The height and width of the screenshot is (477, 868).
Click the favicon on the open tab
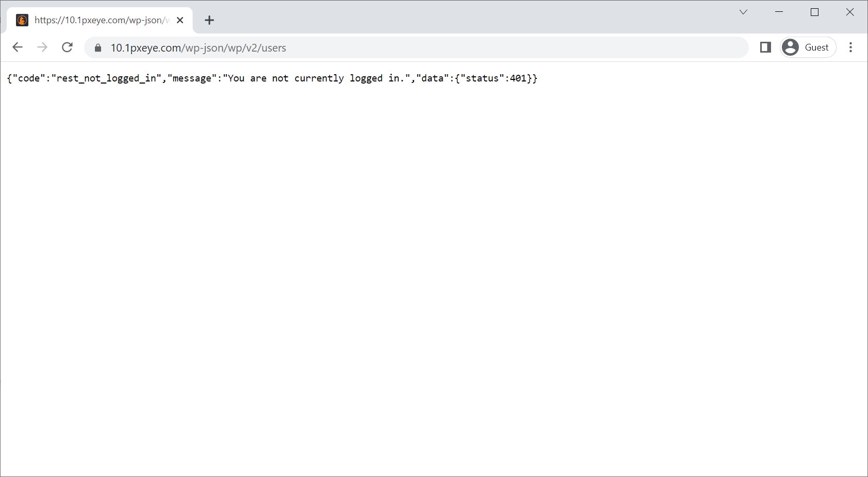click(x=22, y=20)
